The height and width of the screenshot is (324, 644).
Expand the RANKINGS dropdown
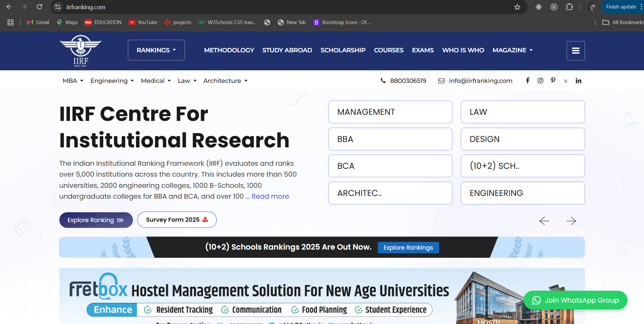(156, 50)
